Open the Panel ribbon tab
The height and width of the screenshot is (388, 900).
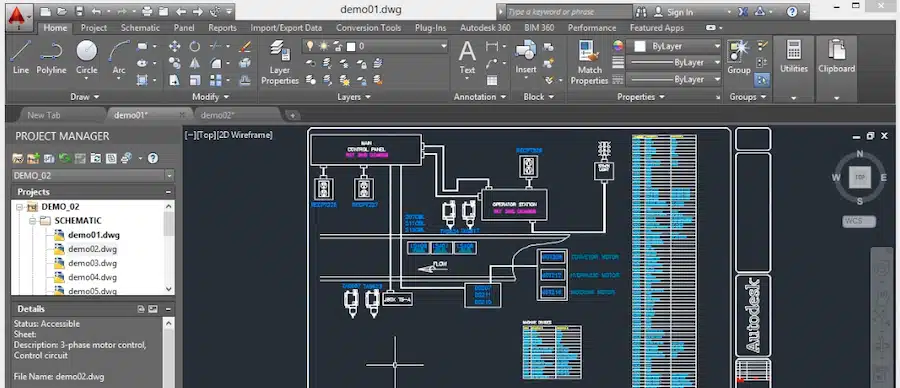[x=184, y=28]
